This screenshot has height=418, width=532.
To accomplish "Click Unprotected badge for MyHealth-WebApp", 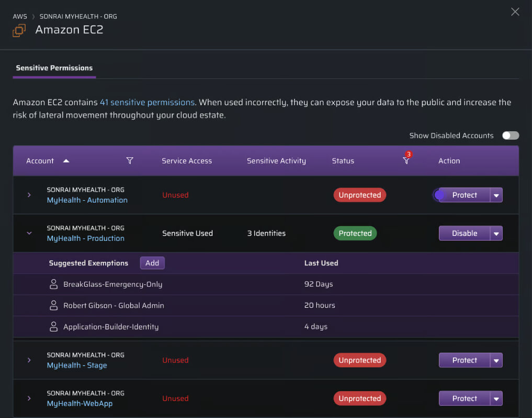I will pyautogui.click(x=360, y=398).
